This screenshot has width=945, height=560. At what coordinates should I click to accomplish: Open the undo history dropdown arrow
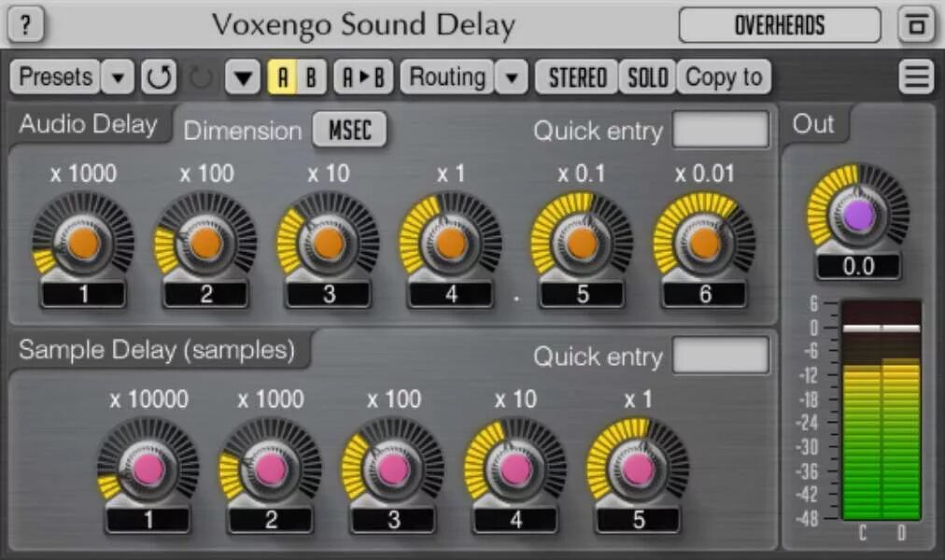pyautogui.click(x=243, y=77)
